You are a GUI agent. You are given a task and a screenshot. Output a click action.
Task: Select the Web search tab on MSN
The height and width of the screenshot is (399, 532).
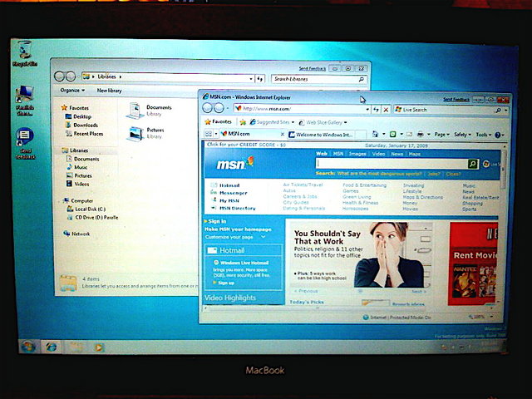coord(322,154)
